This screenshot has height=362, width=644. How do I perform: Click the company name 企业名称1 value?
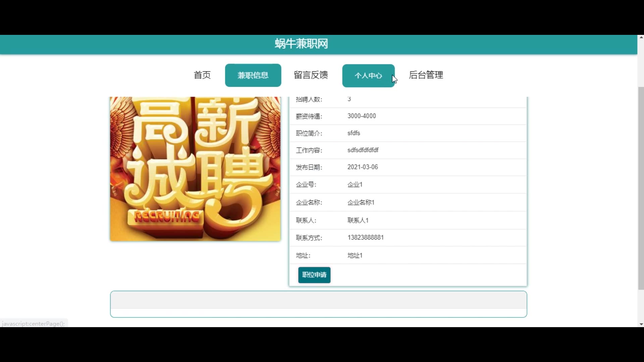point(361,202)
